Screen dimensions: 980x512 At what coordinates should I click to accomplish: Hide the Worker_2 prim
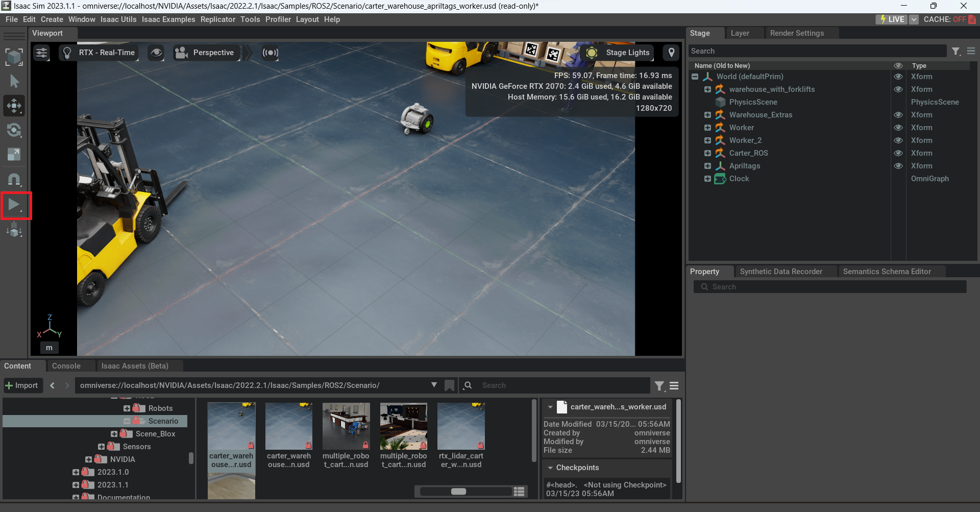click(x=898, y=140)
